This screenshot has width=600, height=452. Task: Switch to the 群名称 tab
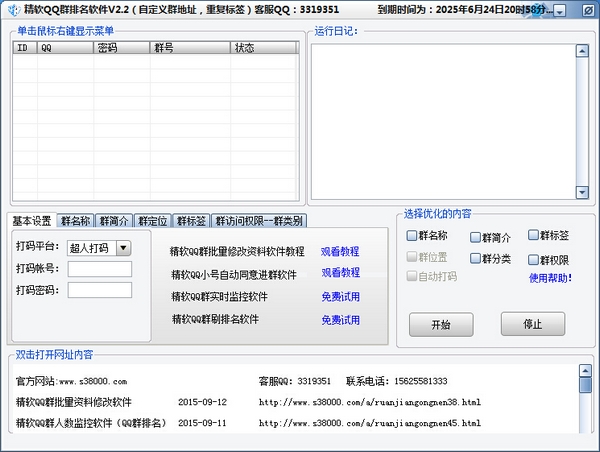75,221
